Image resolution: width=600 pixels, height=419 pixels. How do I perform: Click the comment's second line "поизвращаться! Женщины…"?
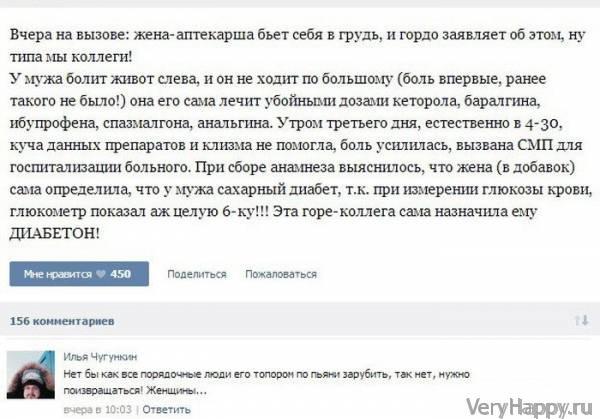click(135, 391)
